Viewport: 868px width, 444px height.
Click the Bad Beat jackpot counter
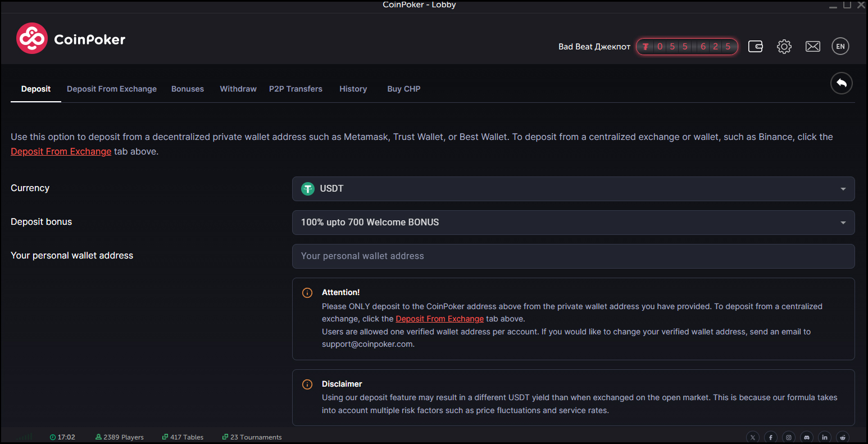pyautogui.click(x=687, y=47)
